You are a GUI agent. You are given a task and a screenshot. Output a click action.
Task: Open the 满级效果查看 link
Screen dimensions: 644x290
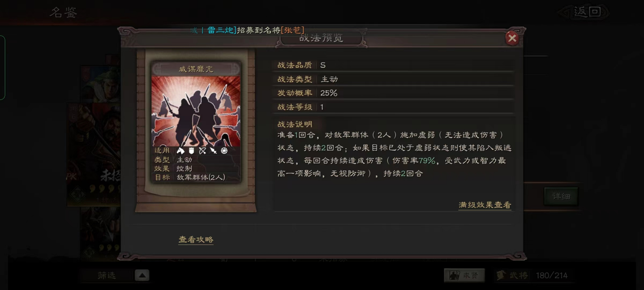click(x=485, y=205)
